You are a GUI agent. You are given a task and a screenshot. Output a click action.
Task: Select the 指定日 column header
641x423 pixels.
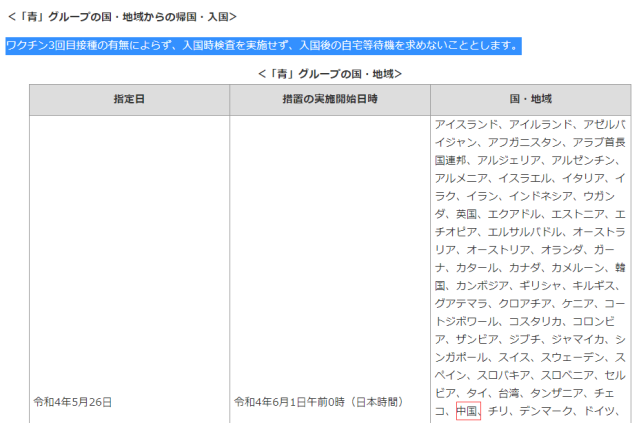[129, 99]
